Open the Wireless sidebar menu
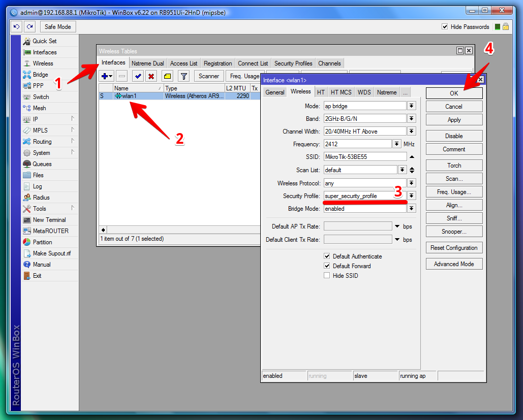This screenshot has width=523, height=420. coord(43,63)
